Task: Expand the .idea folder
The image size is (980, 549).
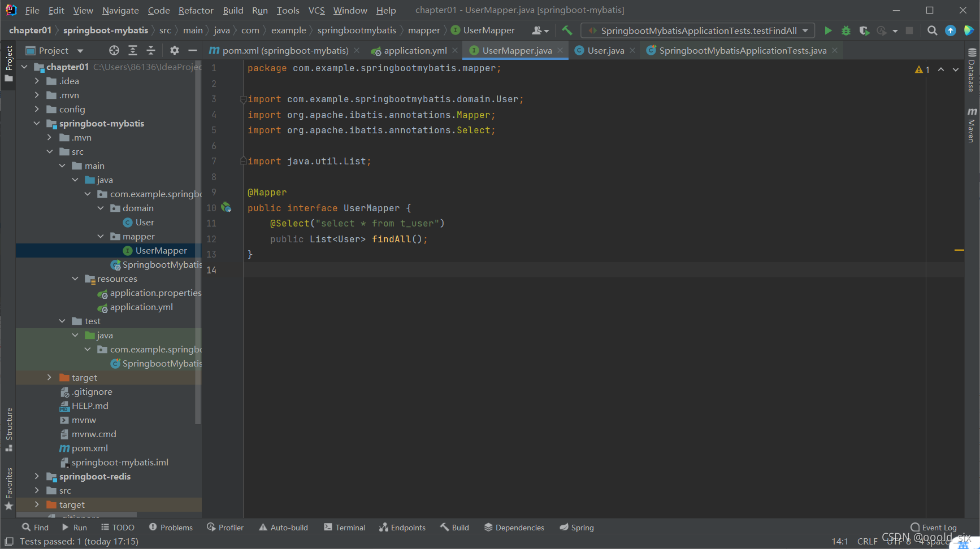Action: (x=37, y=81)
